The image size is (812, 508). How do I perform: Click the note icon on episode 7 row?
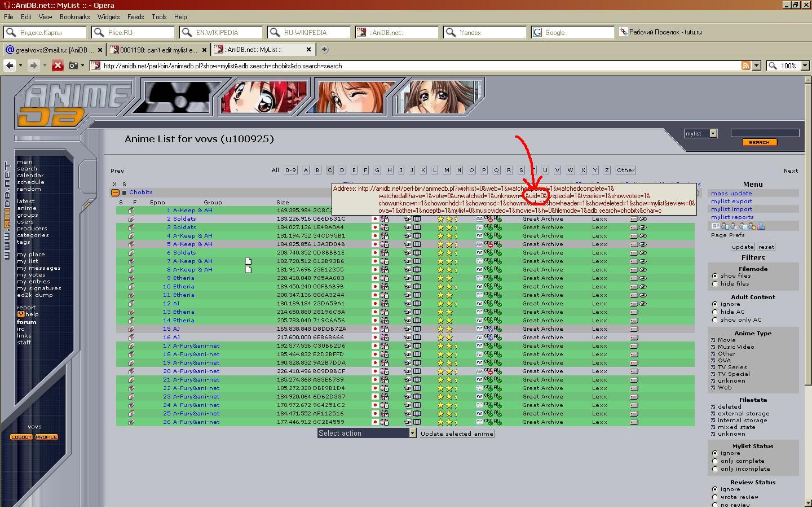click(x=248, y=261)
